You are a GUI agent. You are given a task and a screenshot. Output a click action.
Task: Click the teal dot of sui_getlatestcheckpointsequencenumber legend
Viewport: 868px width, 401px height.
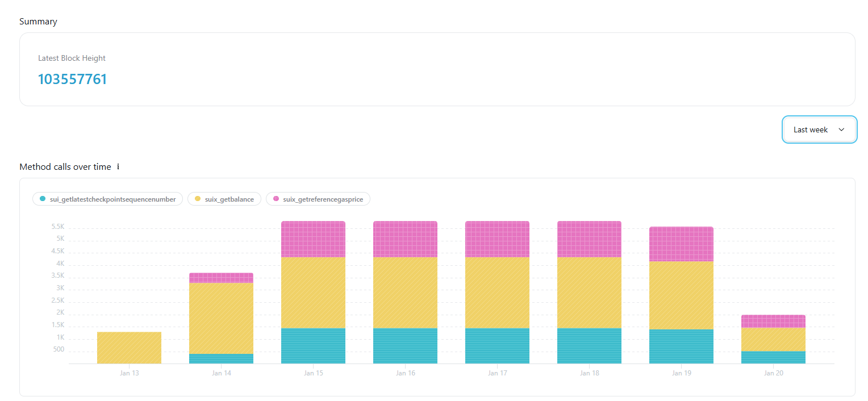(x=43, y=199)
